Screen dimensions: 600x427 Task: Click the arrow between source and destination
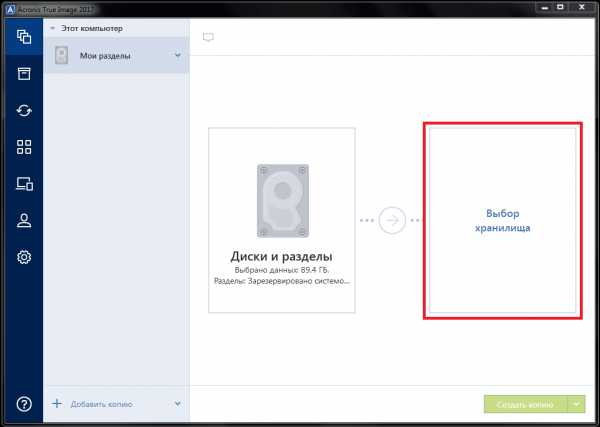pyautogui.click(x=392, y=221)
